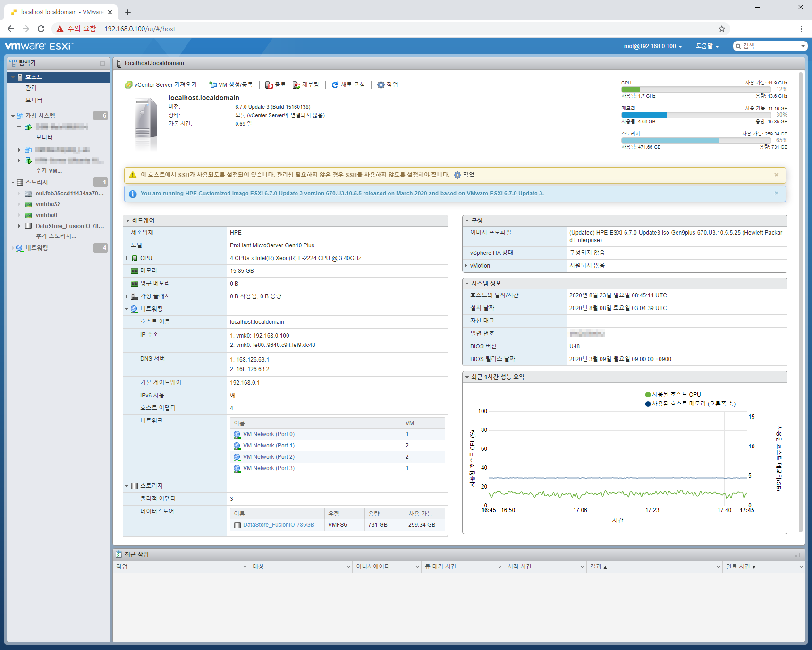The image size is (812, 650).
Task: Click the recent tasks panel minimize icon
Action: click(797, 555)
